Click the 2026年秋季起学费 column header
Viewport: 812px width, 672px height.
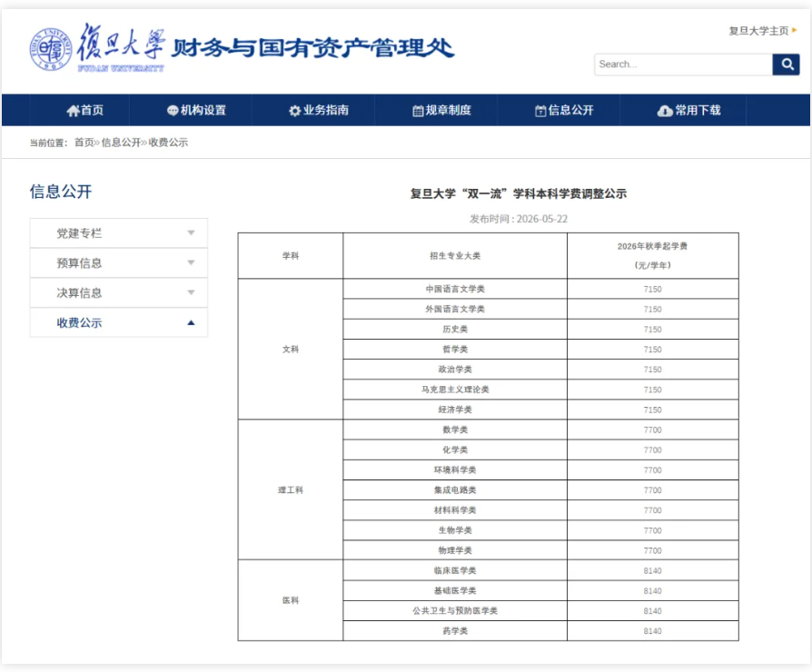tap(652, 256)
